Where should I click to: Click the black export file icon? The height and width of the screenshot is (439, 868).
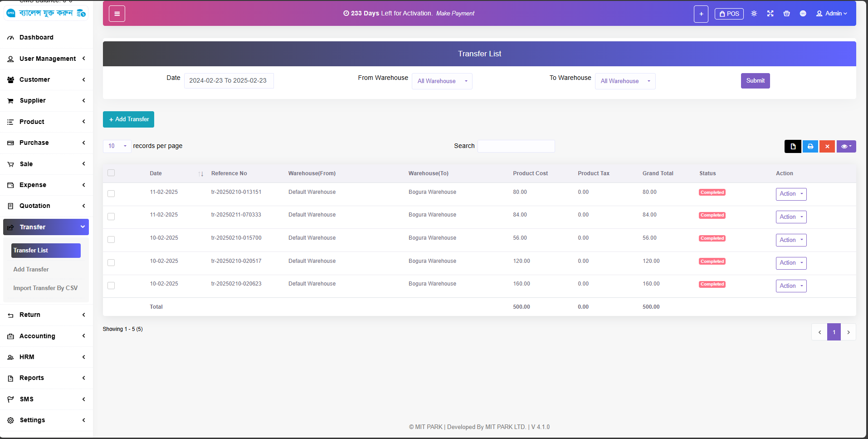tap(793, 146)
